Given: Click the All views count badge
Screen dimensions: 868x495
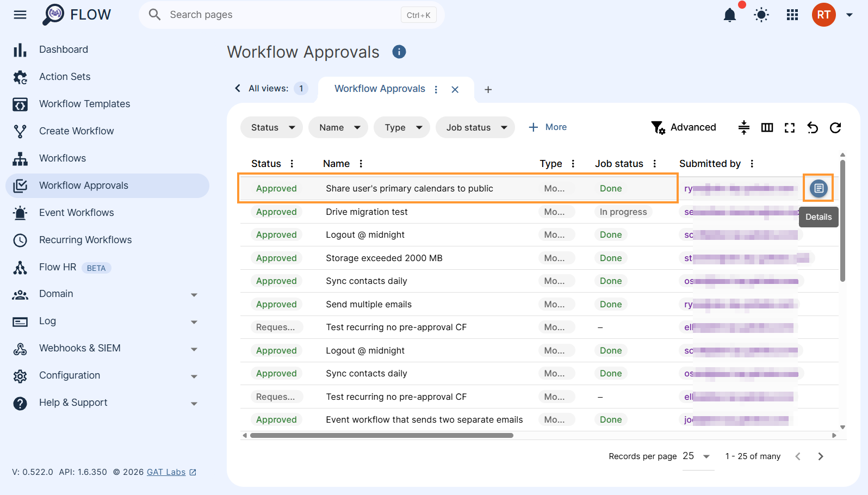Looking at the screenshot, I should tap(301, 88).
